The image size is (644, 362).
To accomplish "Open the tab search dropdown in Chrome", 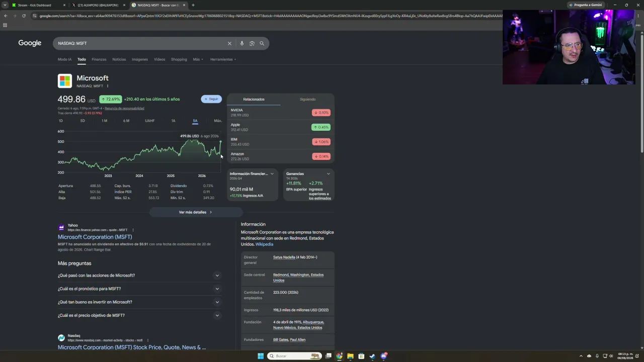I will click(x=4, y=5).
